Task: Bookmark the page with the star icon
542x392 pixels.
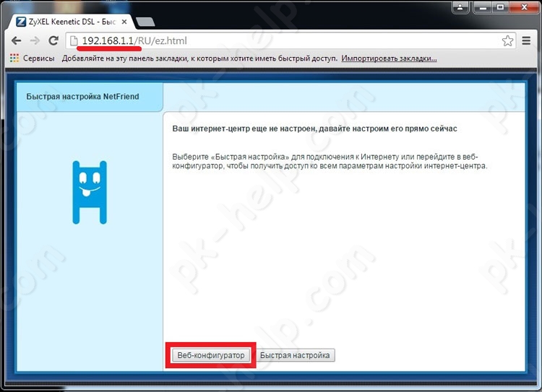Action: coord(507,40)
